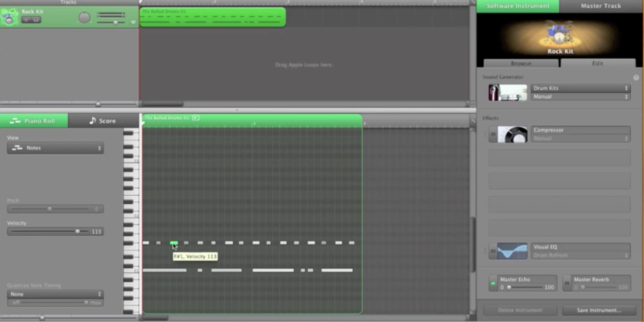The height and width of the screenshot is (322, 644).
Task: Click the editor region title 70s Ballad Drums 01
Action: (167, 118)
